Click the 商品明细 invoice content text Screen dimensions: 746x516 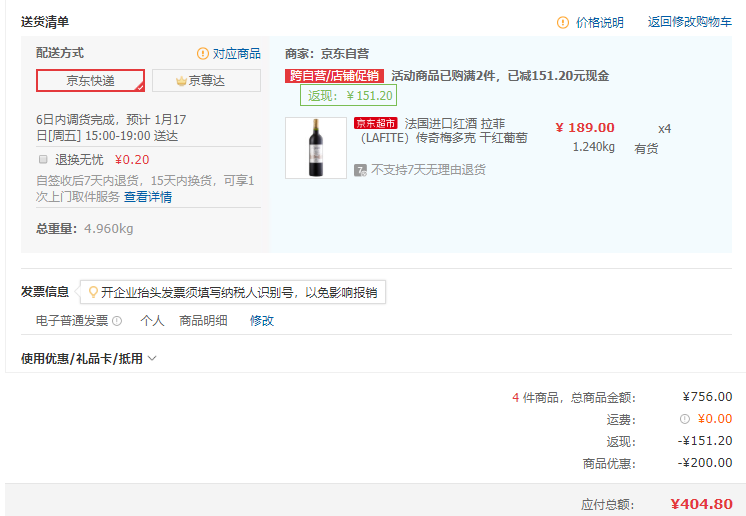click(203, 321)
